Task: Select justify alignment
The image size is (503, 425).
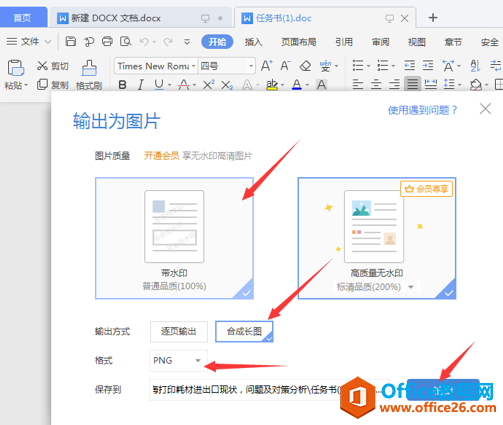Action: click(412, 84)
